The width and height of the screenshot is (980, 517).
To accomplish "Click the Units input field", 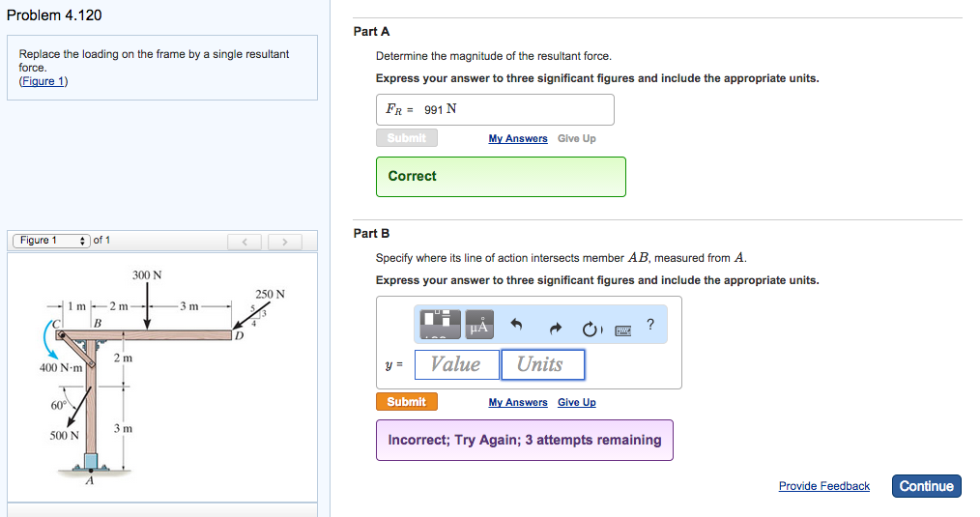I will [543, 364].
